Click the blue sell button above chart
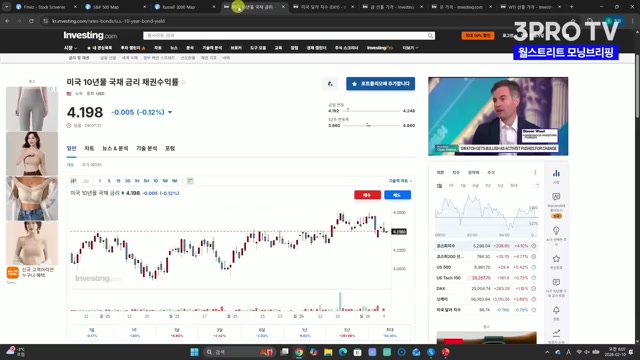 tap(397, 195)
